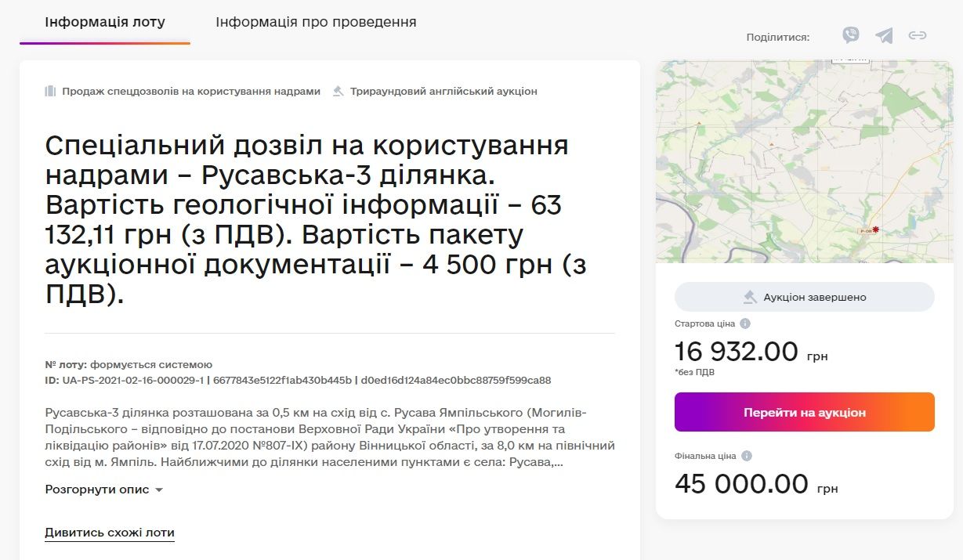This screenshot has width=963, height=560.
Task: Open Дивитись схожі лоти link
Action: tap(110, 533)
